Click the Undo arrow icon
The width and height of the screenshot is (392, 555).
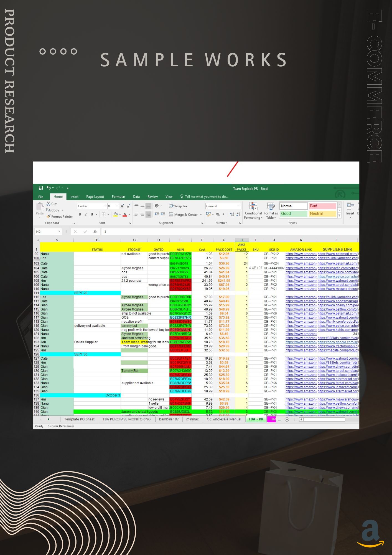coord(49,188)
